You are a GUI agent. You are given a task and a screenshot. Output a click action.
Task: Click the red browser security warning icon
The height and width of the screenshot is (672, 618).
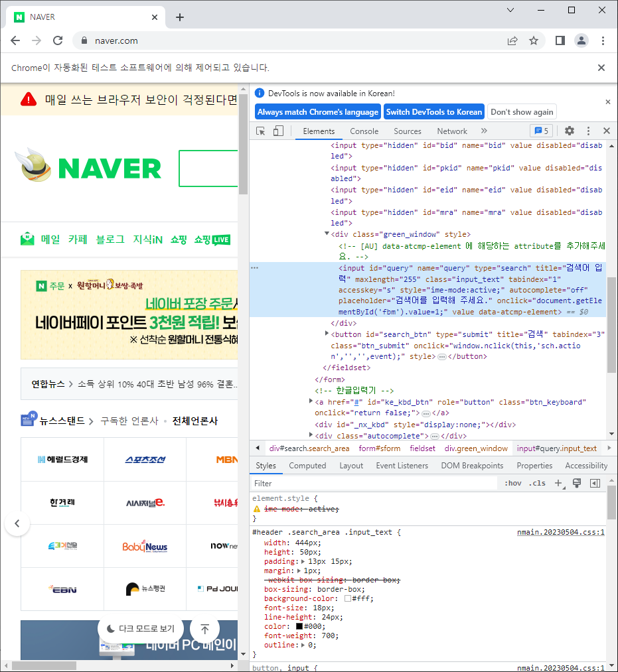[29, 100]
